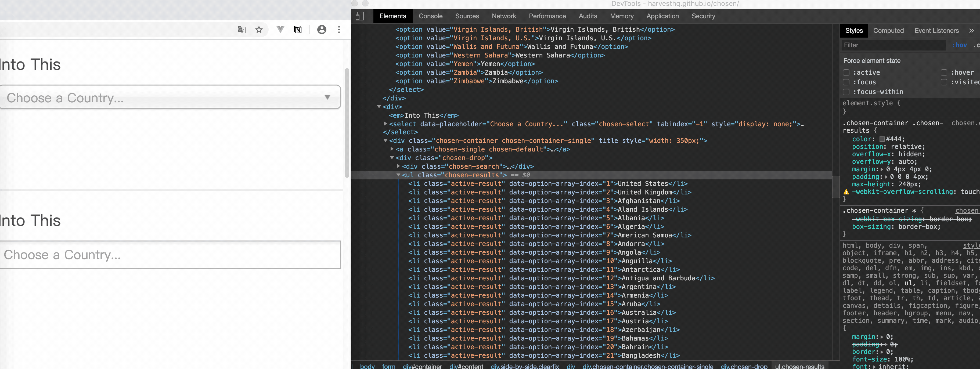Screen dimensions: 980x369
Task: Turn on the :hover force state
Action: point(944,72)
